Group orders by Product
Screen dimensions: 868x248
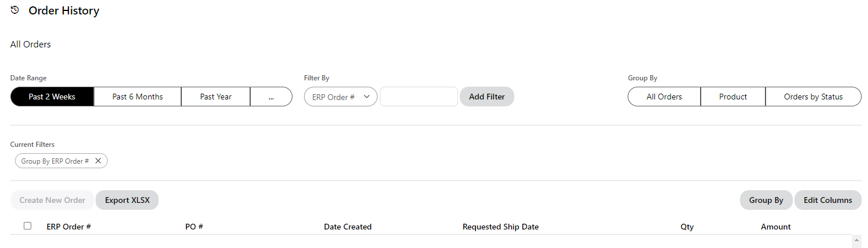click(x=733, y=97)
